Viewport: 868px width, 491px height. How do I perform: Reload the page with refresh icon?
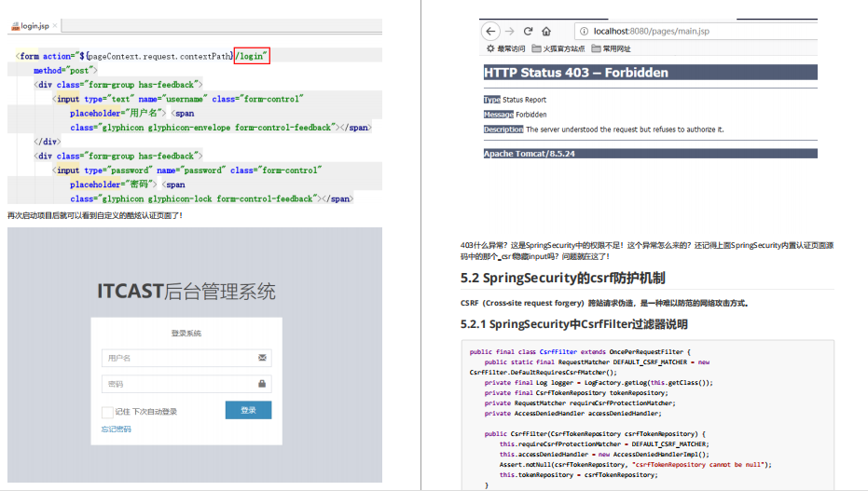click(x=528, y=31)
